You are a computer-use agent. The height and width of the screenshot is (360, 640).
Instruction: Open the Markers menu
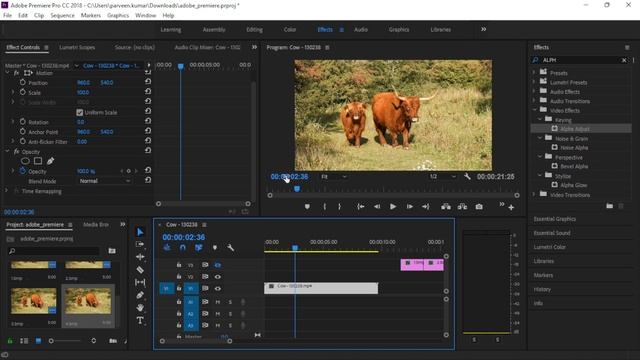(x=91, y=16)
